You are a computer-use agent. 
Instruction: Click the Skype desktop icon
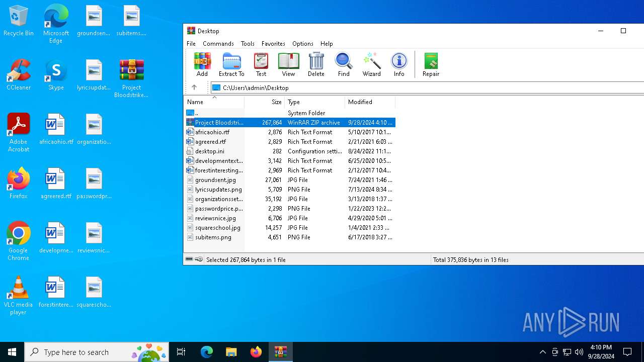56,75
